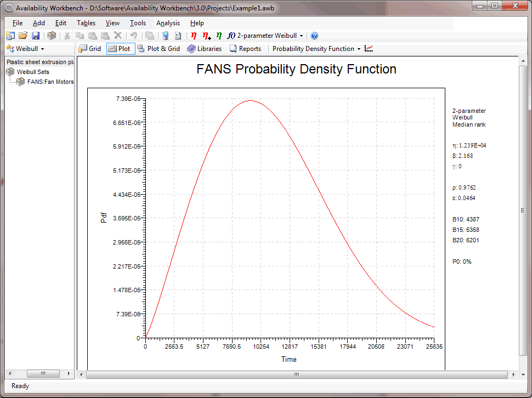Select FANS:Fan Motors in the tree

pos(50,82)
